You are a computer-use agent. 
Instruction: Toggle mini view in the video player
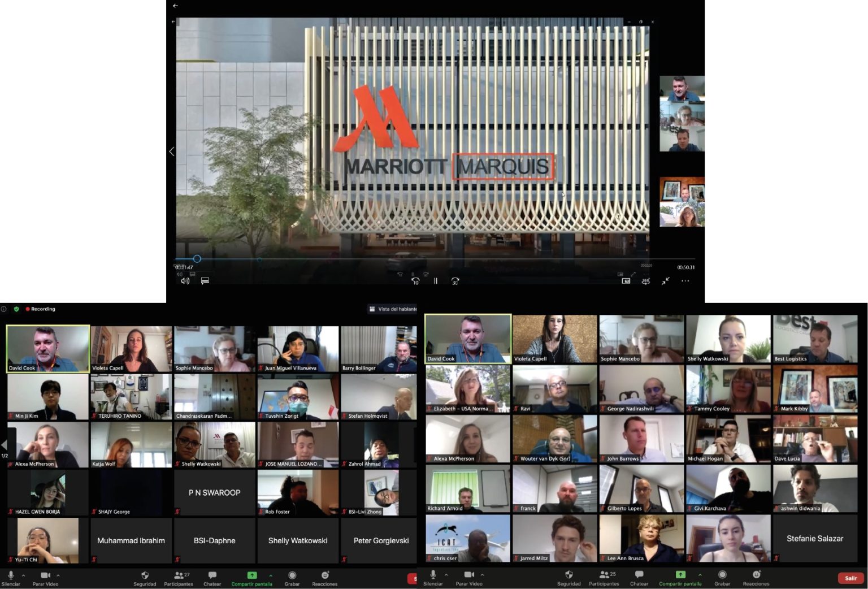pyautogui.click(x=626, y=281)
